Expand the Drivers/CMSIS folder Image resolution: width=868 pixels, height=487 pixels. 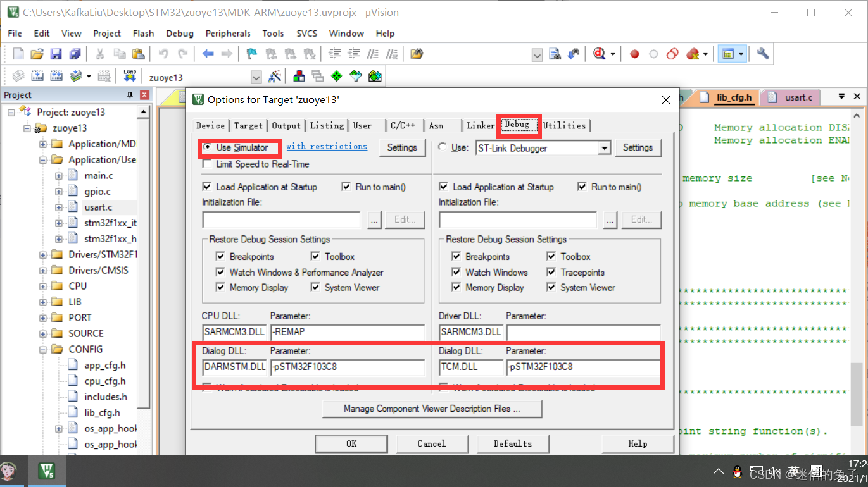(43, 270)
